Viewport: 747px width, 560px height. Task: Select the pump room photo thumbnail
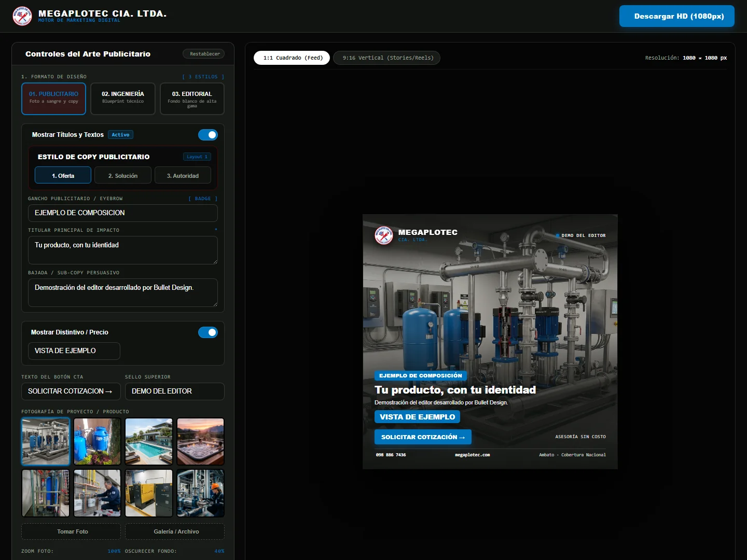pos(46,442)
